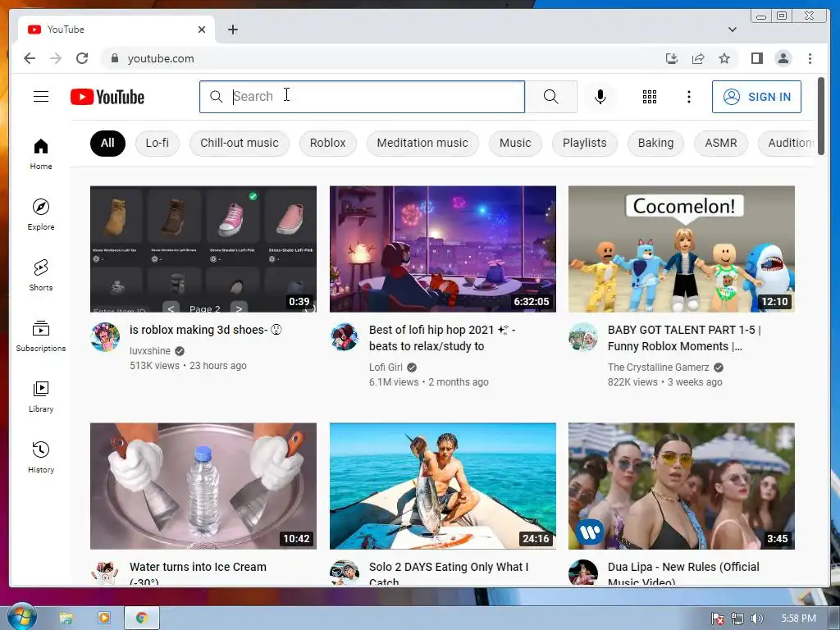The height and width of the screenshot is (630, 840).
Task: Open Chrome profile avatar
Action: [x=783, y=58]
